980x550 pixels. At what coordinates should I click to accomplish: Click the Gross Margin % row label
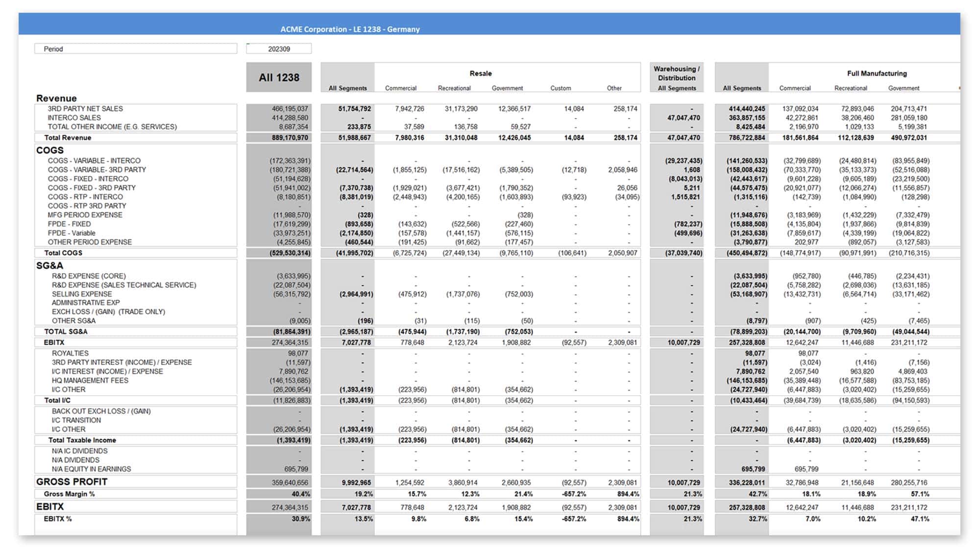tap(69, 494)
